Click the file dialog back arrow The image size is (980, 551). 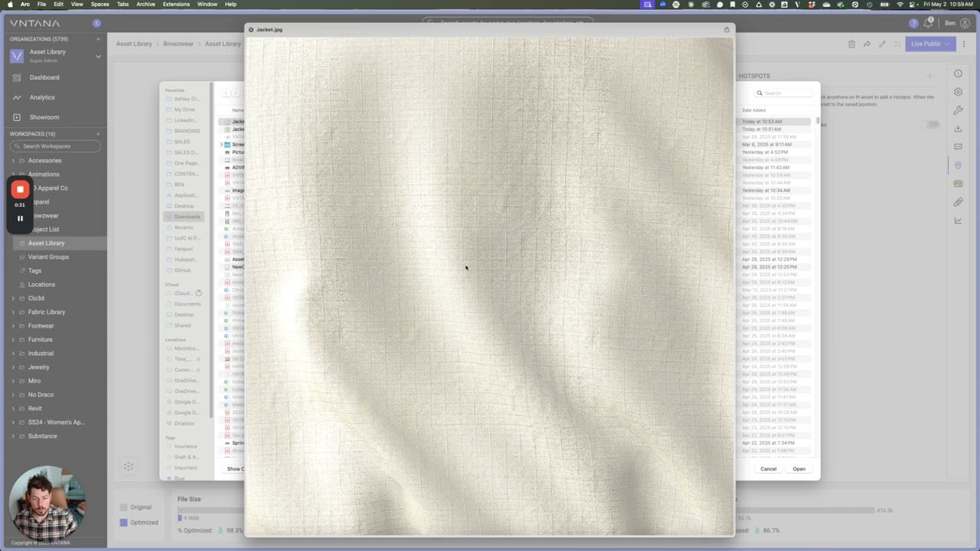tap(226, 93)
